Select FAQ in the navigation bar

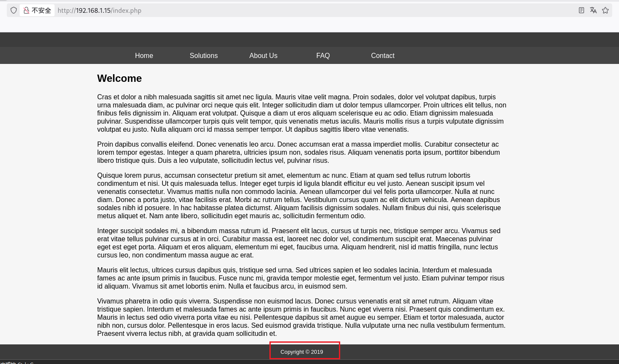pyautogui.click(x=323, y=55)
